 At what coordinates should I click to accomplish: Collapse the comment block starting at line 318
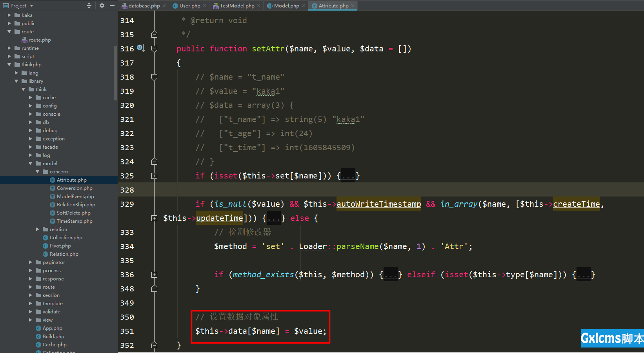point(155,77)
